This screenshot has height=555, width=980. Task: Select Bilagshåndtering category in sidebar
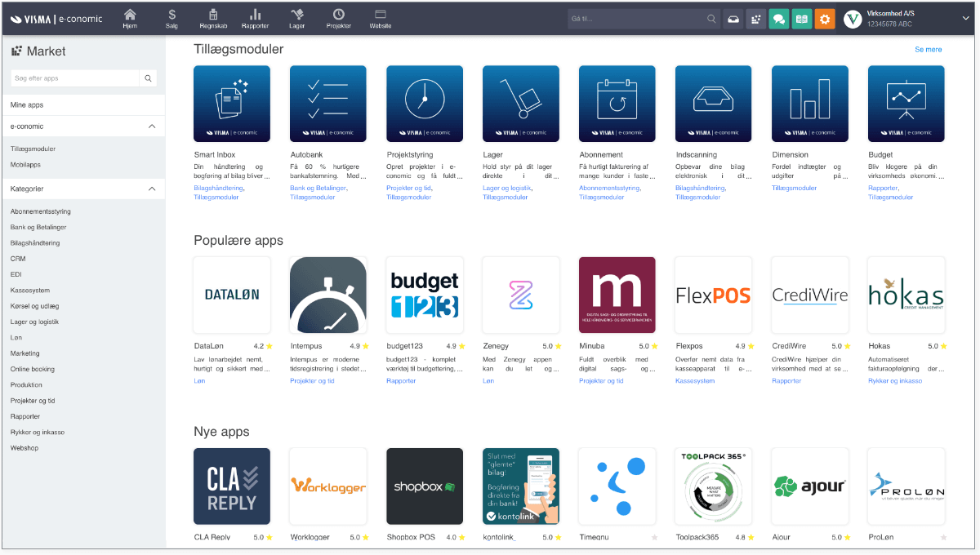(x=35, y=242)
